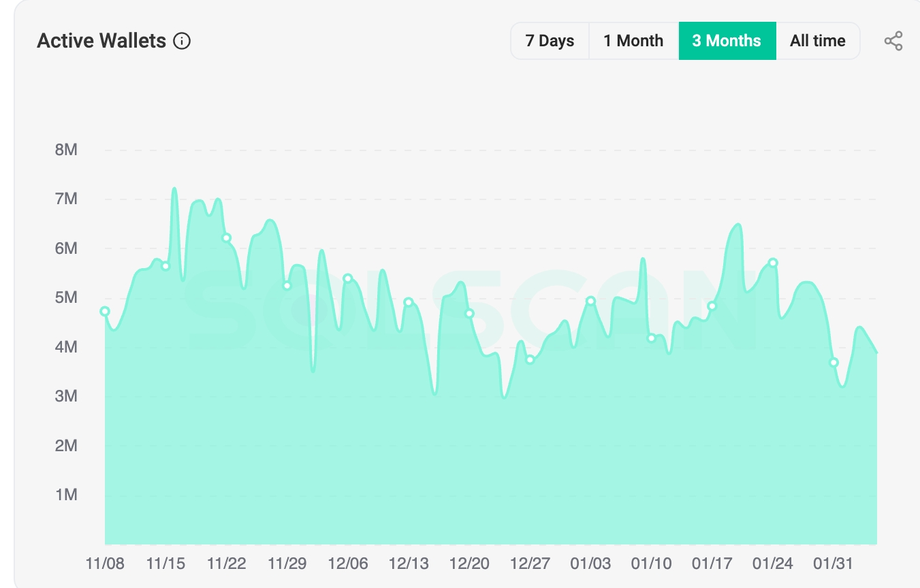Open the share icon at top right
This screenshot has width=920, height=588.
tap(893, 41)
